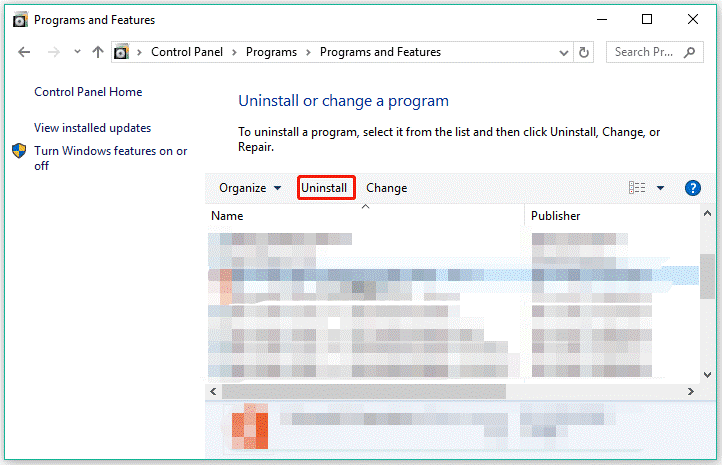Open View installed updates link
This screenshot has height=465, width=722.
(x=93, y=128)
